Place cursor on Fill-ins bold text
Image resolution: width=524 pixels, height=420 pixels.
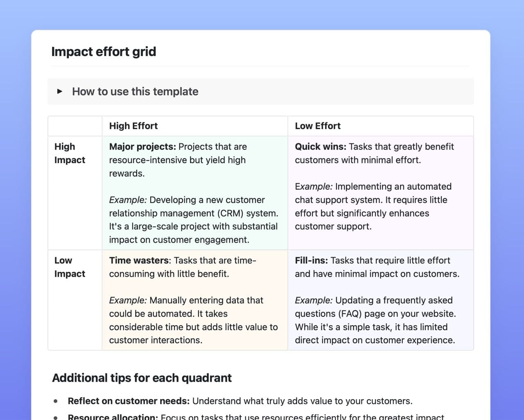point(311,261)
